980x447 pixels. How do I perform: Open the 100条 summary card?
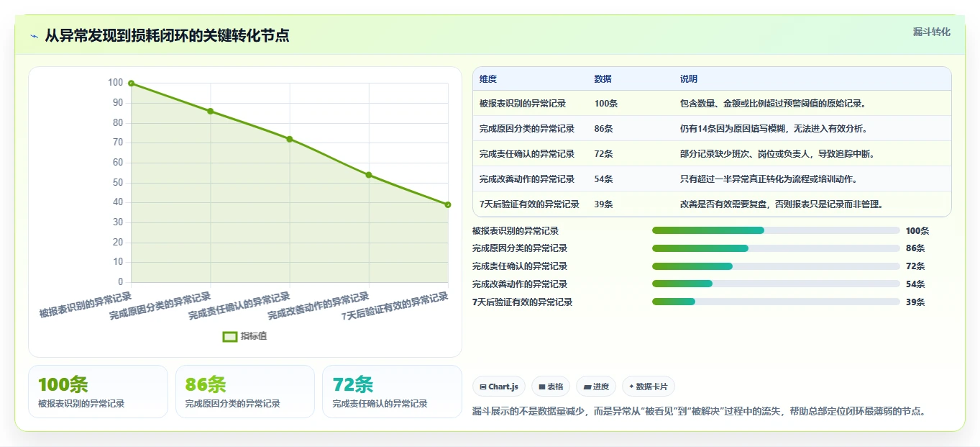click(x=98, y=392)
